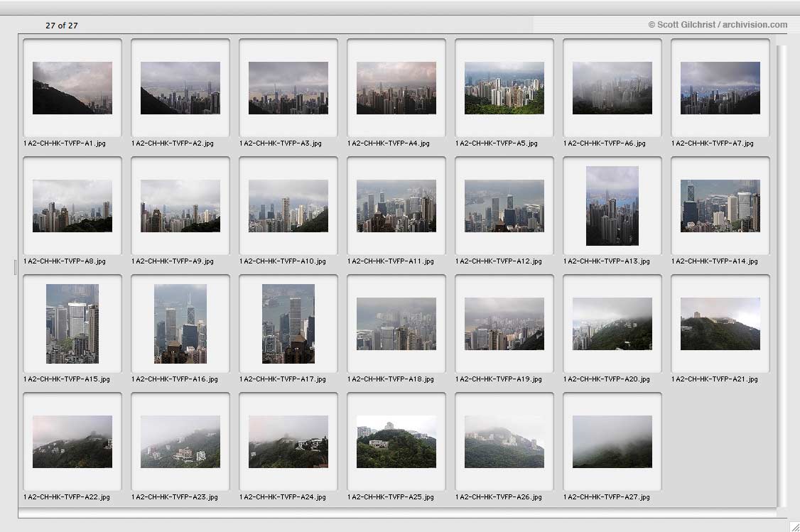Click the label 1A2-CH-HK-TVFP-A25.jpg

click(x=390, y=496)
